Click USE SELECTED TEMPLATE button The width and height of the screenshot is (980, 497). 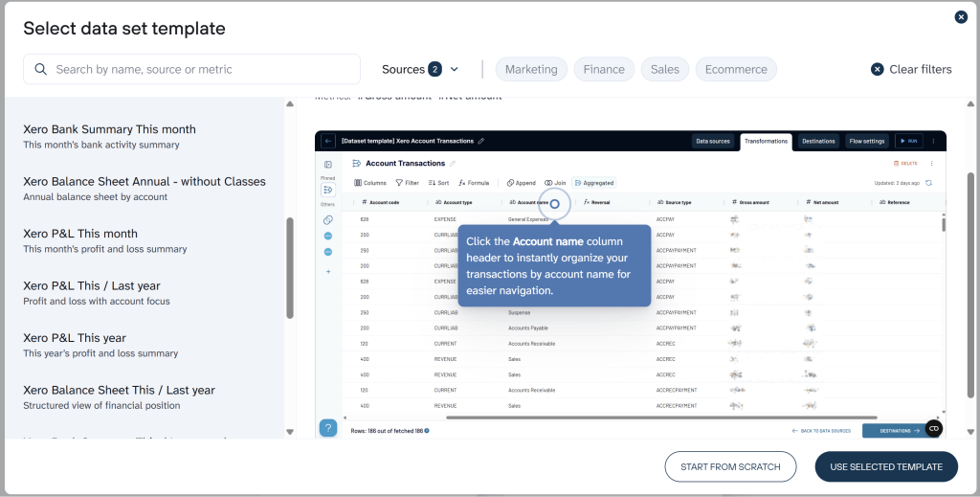coord(886,467)
